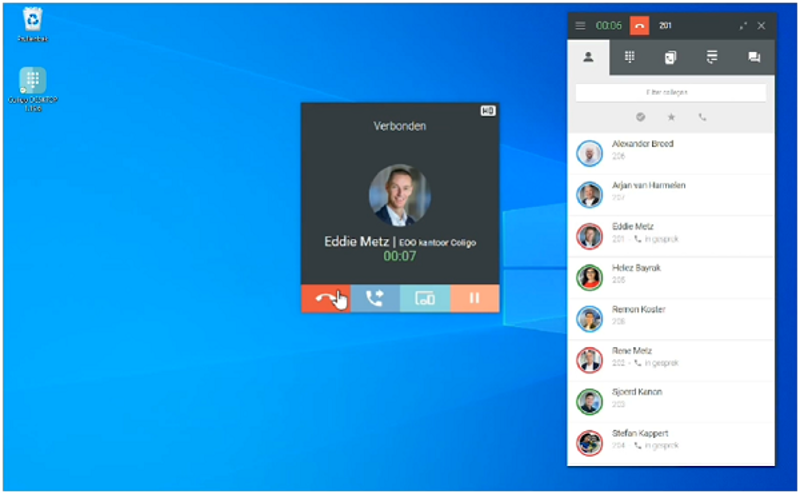Screen dimensions: 800x493
Task: Click the 00:06 call timer in header
Action: tap(609, 26)
